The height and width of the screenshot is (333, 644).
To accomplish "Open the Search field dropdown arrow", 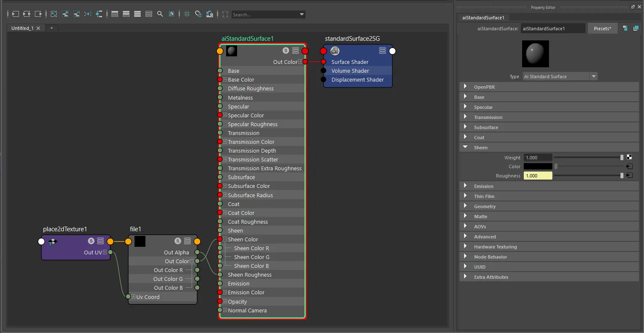I will pos(301,14).
